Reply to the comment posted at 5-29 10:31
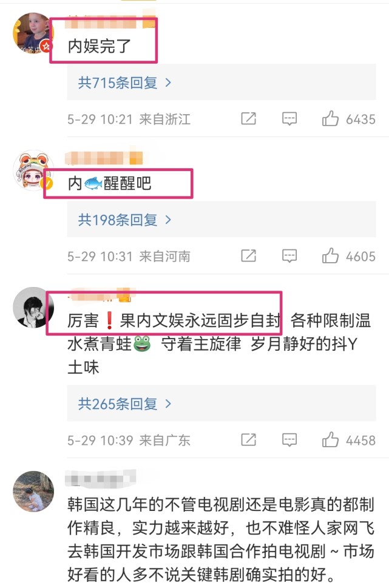 (x=289, y=256)
